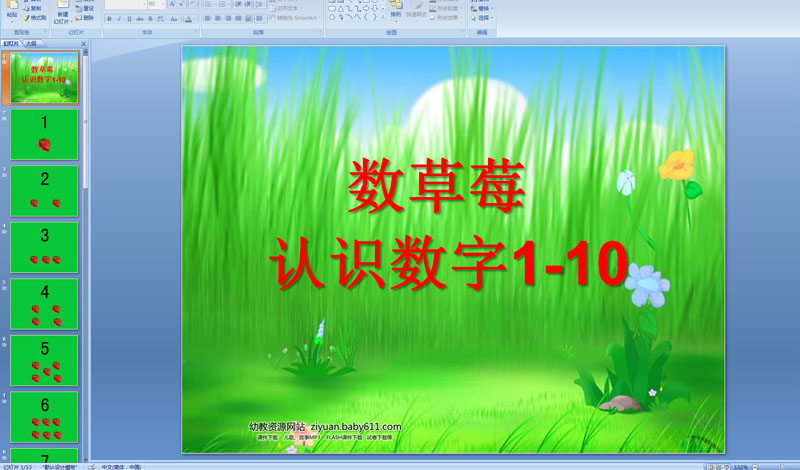Open Columns dropdown in paragraph group
The height and width of the screenshot is (470, 800).
[x=260, y=18]
